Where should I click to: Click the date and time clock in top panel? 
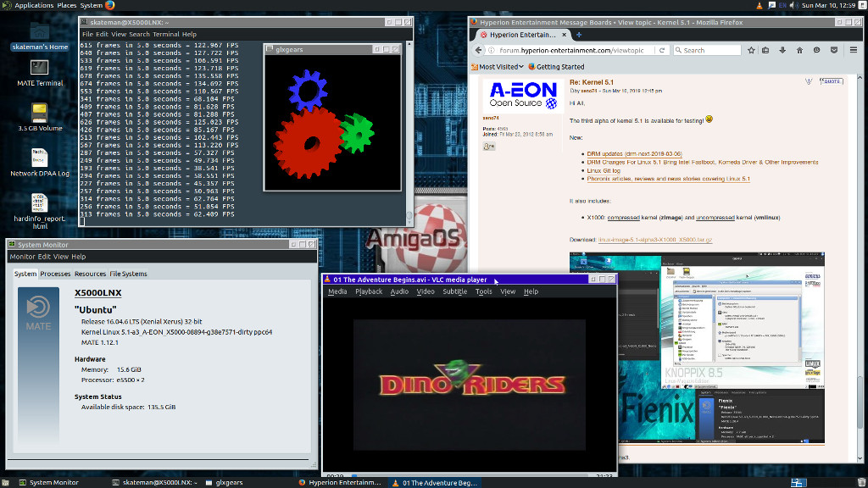tap(828, 5)
